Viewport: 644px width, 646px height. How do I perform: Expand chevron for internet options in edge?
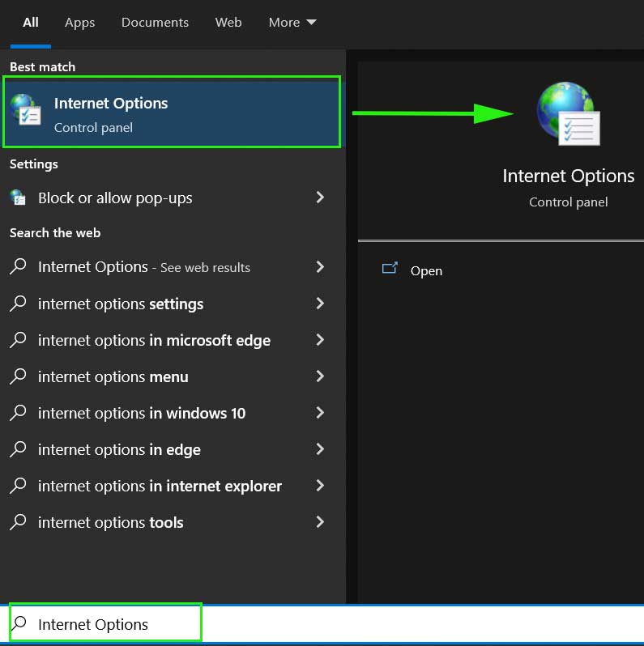tap(319, 449)
